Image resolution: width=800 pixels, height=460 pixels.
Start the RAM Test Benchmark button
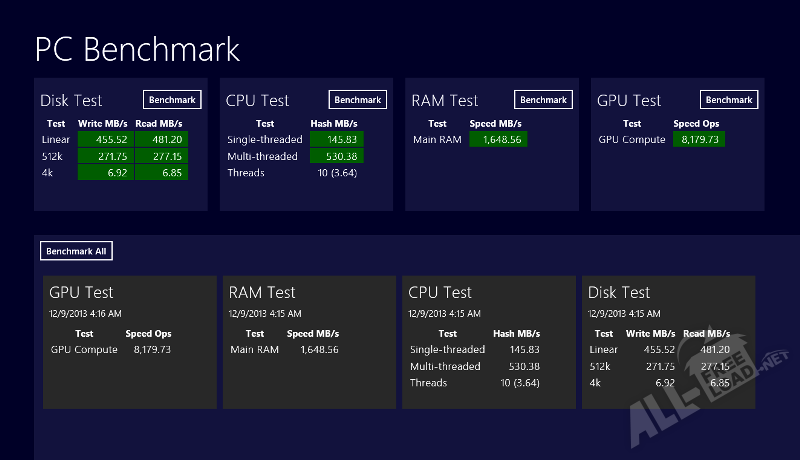click(x=543, y=100)
